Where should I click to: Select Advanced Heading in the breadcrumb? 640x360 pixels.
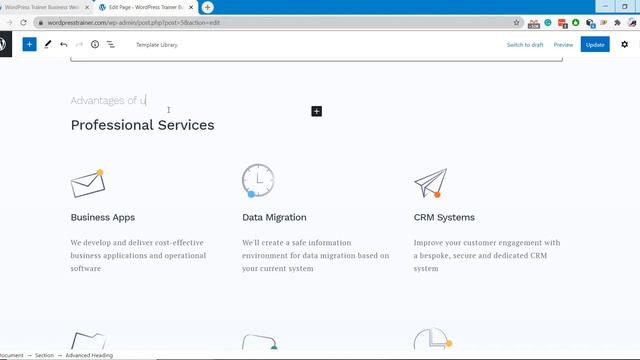click(89, 356)
